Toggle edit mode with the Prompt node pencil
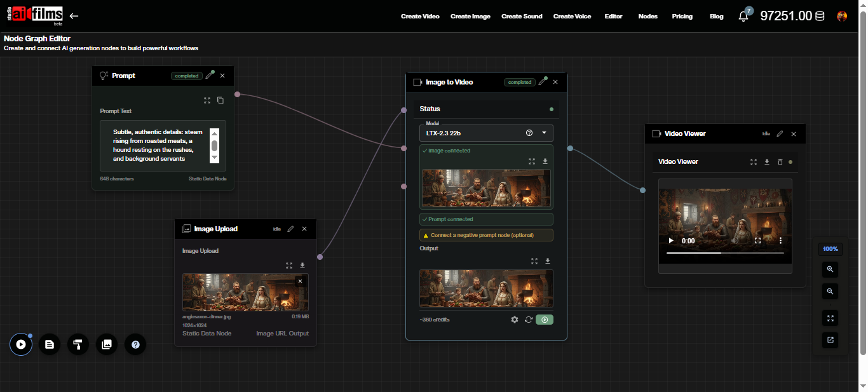868x392 pixels. click(x=209, y=75)
